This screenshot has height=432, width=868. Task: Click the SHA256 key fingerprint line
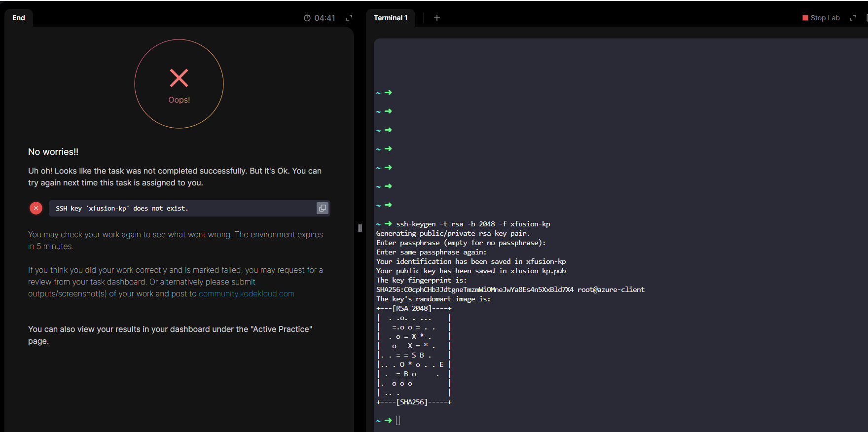click(x=510, y=289)
